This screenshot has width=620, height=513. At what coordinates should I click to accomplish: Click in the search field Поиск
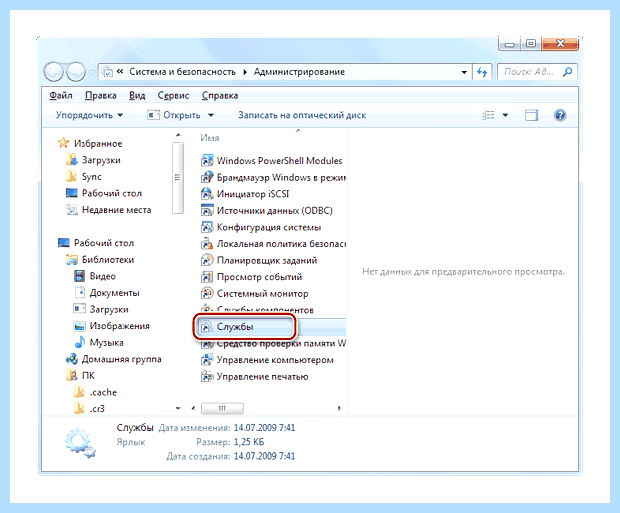(529, 72)
